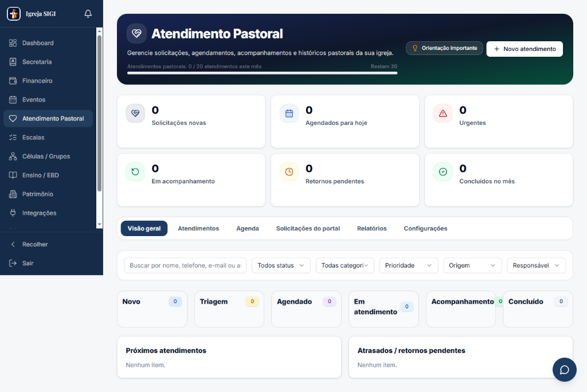Open Escalas from the sidebar
Viewport: 587px width, 392px height.
[48, 138]
